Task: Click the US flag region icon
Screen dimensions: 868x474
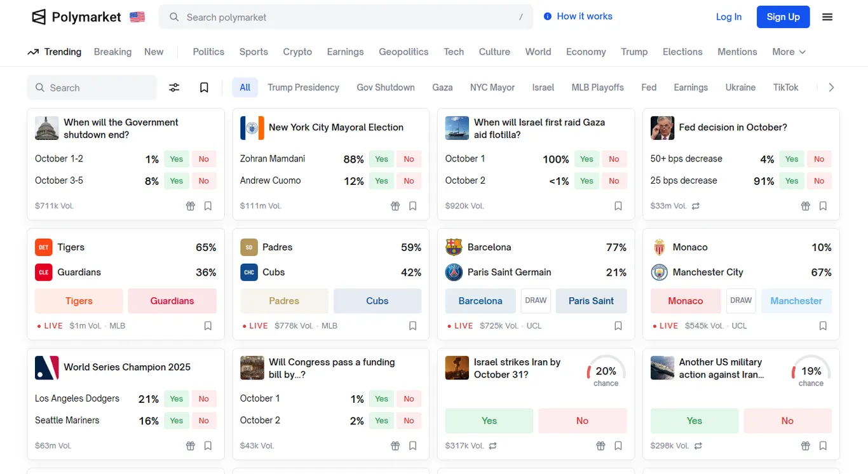Action: tap(137, 17)
